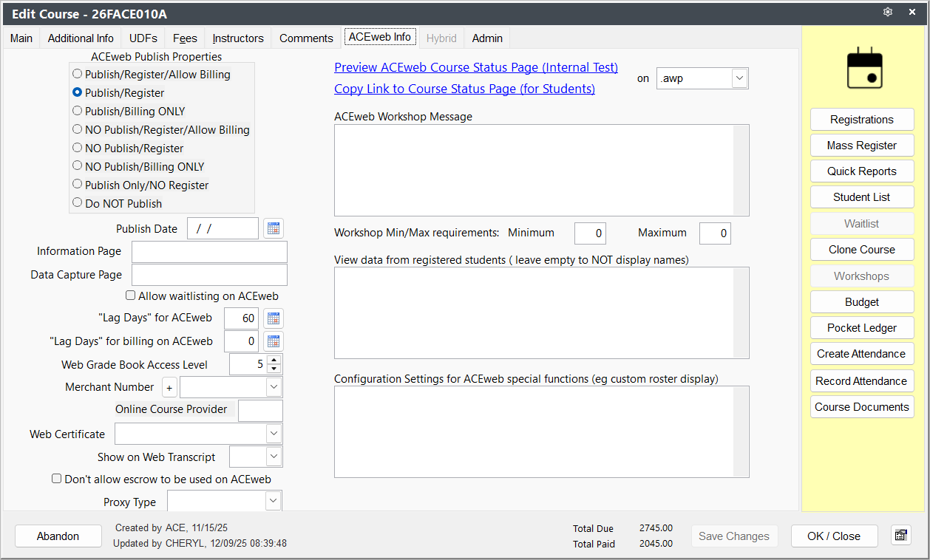Viewport: 930px width, 560px height.
Task: Switch to the Main tab
Action: [21, 38]
